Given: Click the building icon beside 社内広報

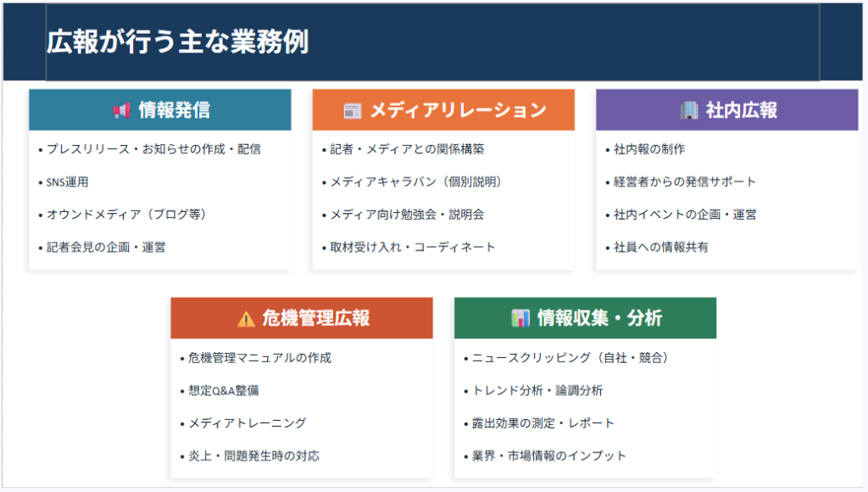Looking at the screenshot, I should coord(688,110).
